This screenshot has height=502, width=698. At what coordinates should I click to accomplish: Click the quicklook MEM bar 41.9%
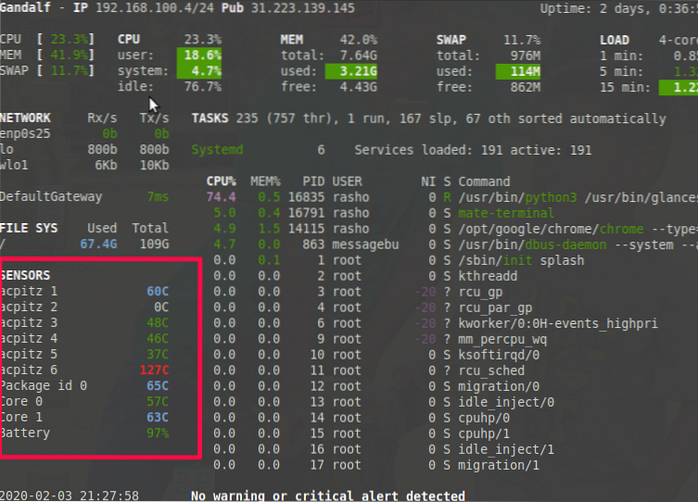[69, 55]
